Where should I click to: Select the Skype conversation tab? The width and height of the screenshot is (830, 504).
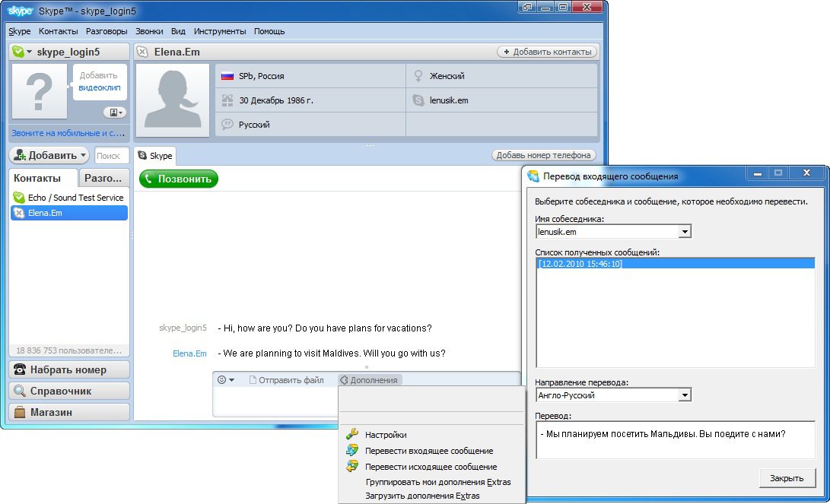(x=155, y=156)
